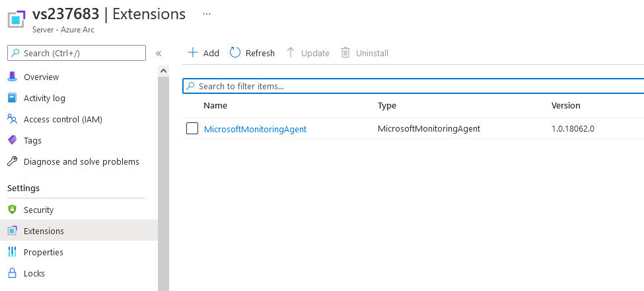Click the circular refresh arrow icon
Image resolution: width=644 pixels, height=291 pixels.
235,53
